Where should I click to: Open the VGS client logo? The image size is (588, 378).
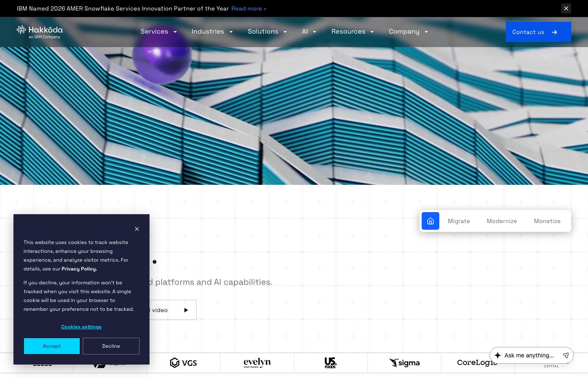click(x=184, y=363)
